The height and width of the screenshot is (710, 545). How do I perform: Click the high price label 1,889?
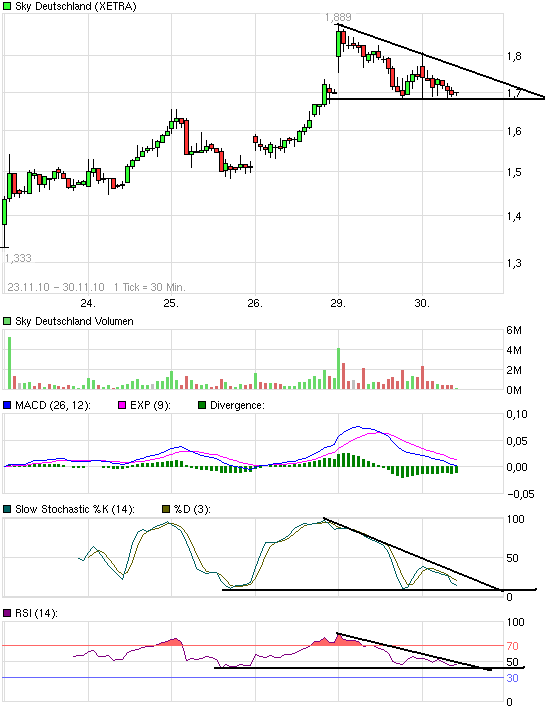point(338,17)
